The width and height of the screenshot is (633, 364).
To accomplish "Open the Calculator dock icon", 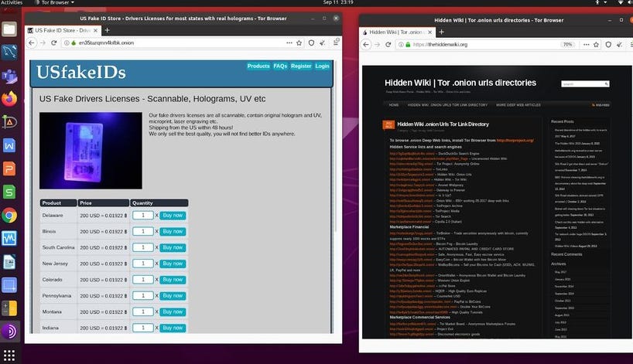I will point(9,308).
